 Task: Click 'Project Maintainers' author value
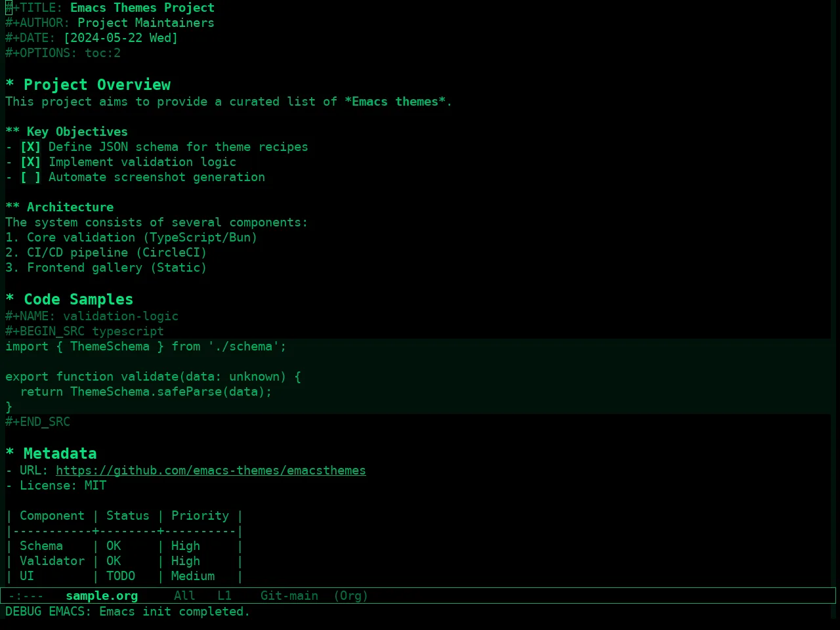click(146, 23)
